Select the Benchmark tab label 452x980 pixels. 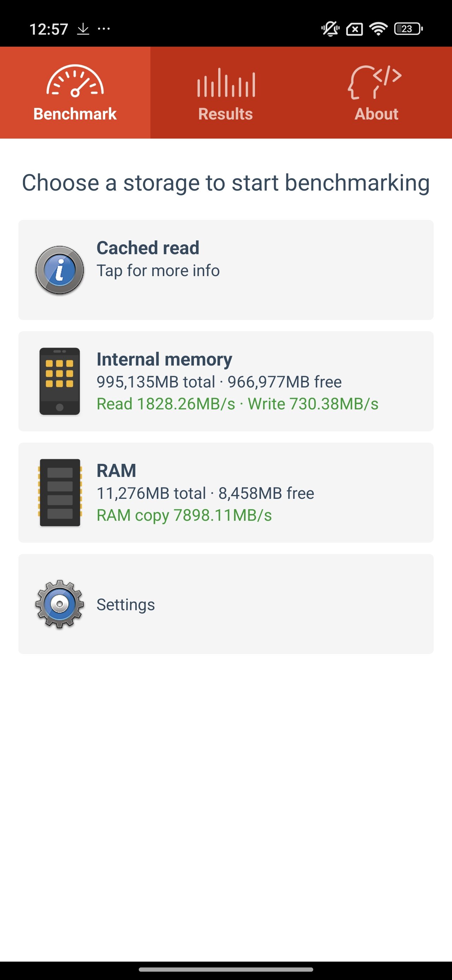pyautogui.click(x=75, y=114)
